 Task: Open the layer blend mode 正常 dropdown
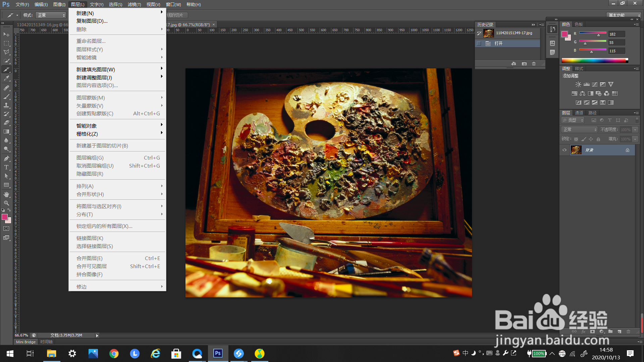click(580, 130)
